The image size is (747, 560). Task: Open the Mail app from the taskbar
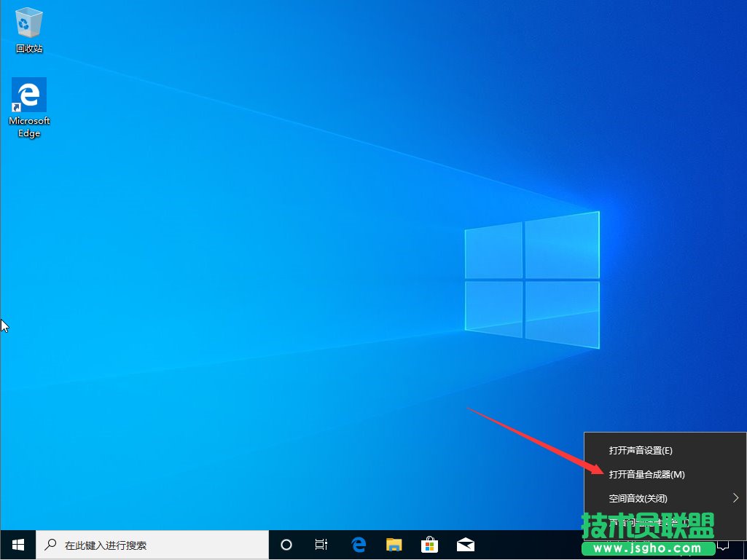tap(465, 544)
